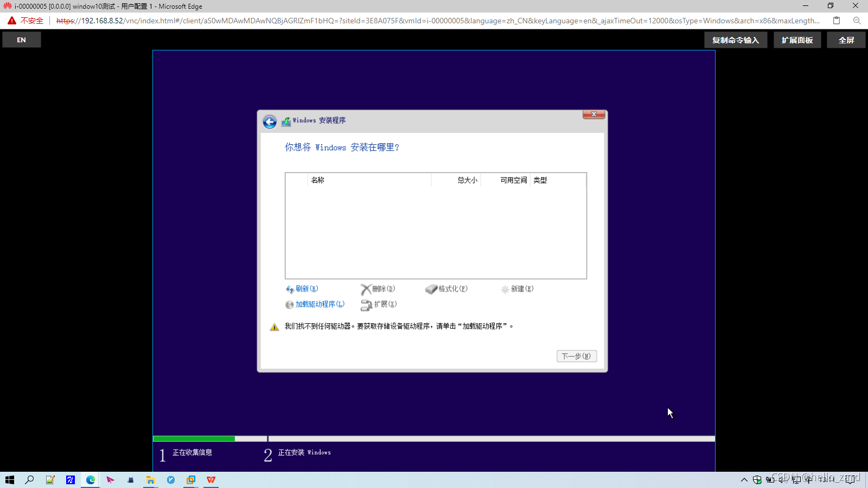The height and width of the screenshot is (488, 868).
Task: Click the network tray icon
Action: point(796,480)
